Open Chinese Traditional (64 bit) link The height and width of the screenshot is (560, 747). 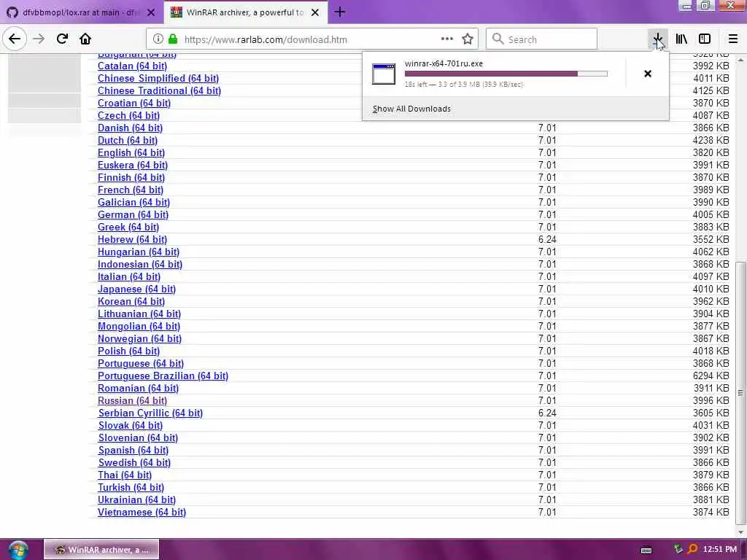click(x=159, y=90)
